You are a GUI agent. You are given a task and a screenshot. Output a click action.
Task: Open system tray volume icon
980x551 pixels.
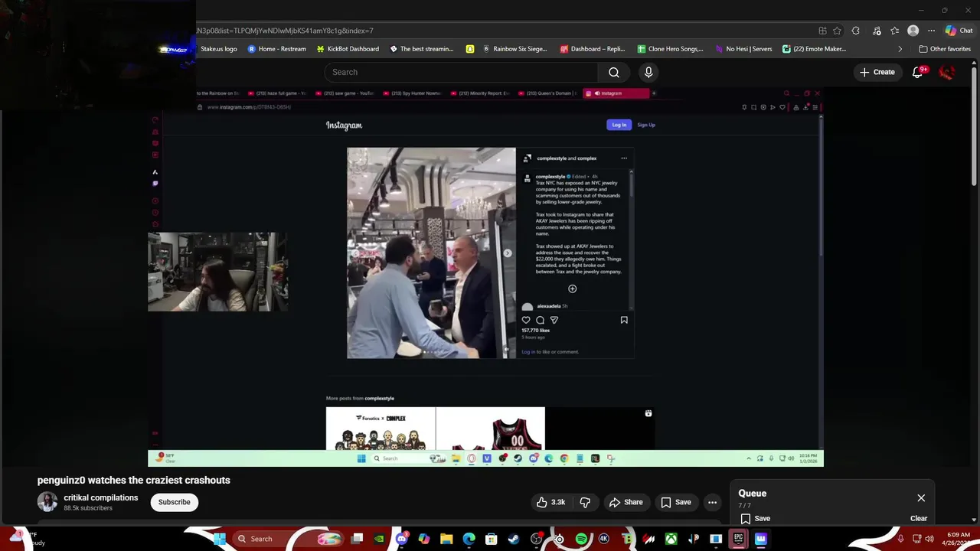coord(929,539)
